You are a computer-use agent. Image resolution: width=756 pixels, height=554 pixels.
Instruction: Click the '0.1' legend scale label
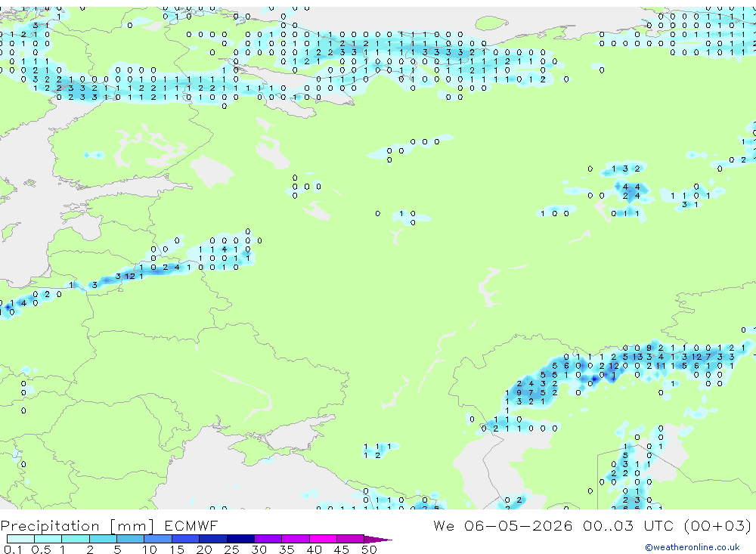coord(13,549)
